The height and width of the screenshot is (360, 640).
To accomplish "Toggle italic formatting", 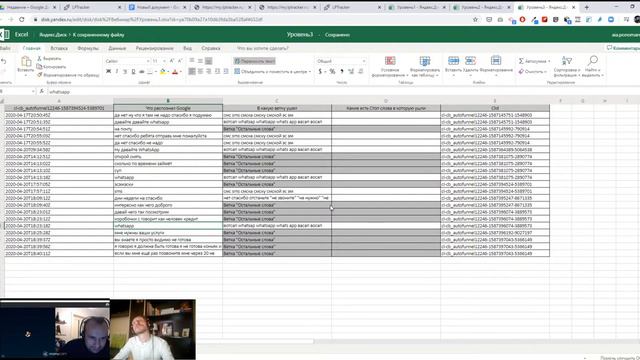I will click(x=117, y=71).
